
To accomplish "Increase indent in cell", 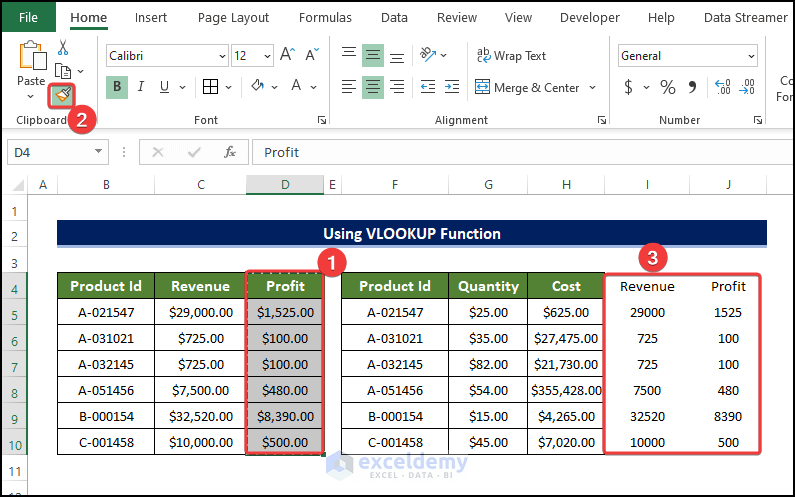I will (452, 87).
